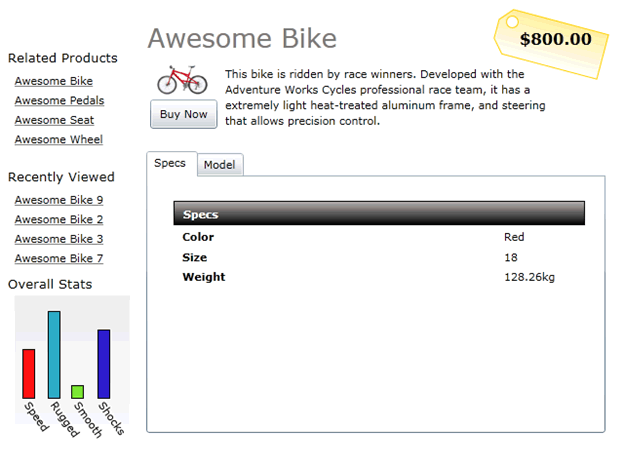Select the Specs tab

pos(170,163)
